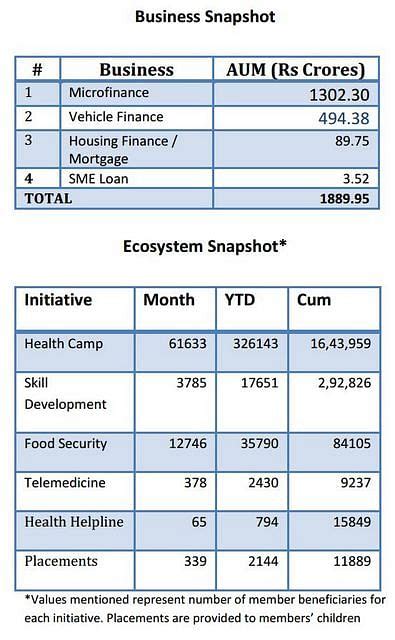Screen dimensions: 395x640
Task: Click the 1302.30 AUM value
Action: 339,95
